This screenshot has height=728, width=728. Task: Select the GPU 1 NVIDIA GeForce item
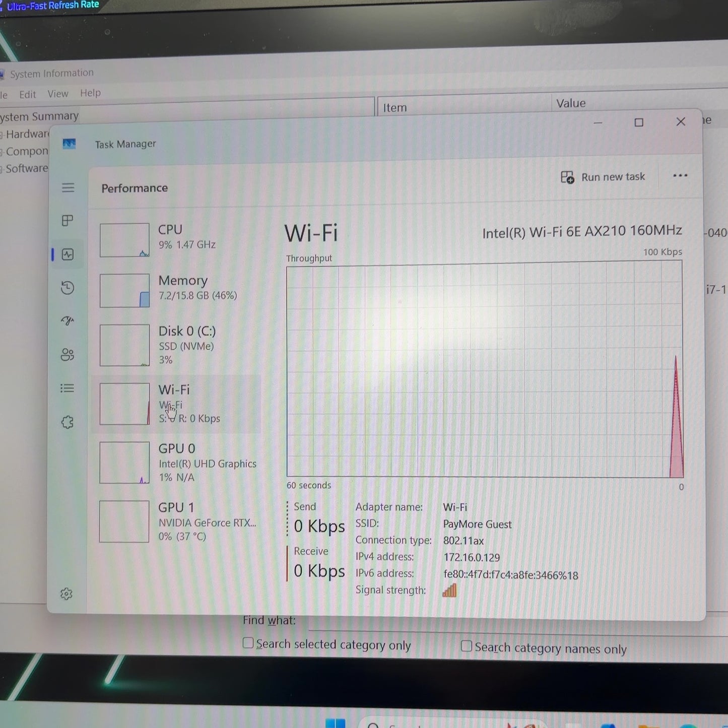pyautogui.click(x=176, y=521)
